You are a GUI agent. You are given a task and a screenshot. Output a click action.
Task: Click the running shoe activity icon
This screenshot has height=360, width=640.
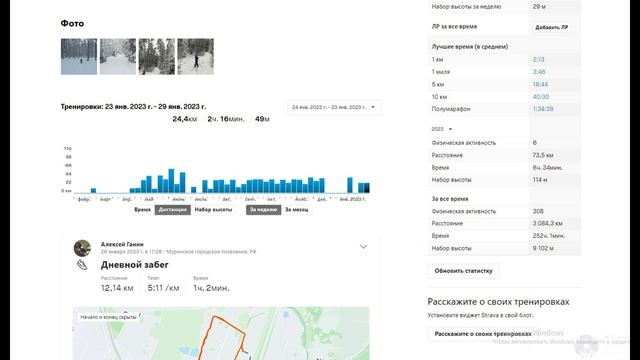(82, 265)
